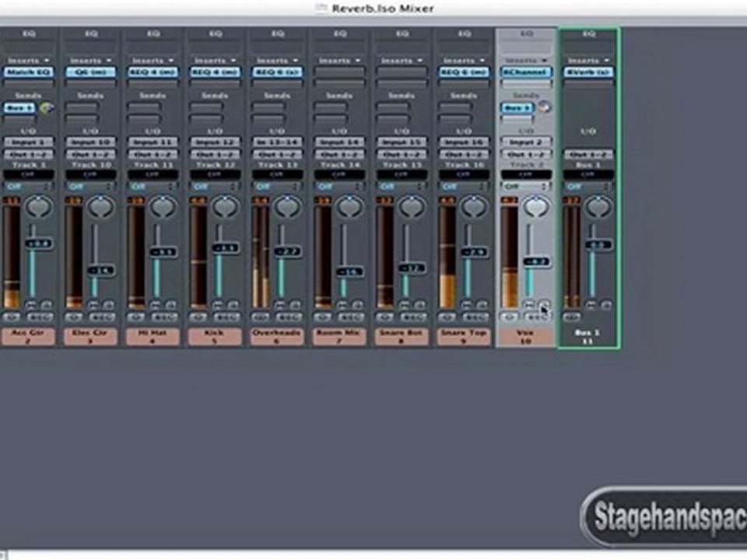Screen dimensions: 747x560
Task: Solo the Acc Gtr channel
Action: coord(46,304)
